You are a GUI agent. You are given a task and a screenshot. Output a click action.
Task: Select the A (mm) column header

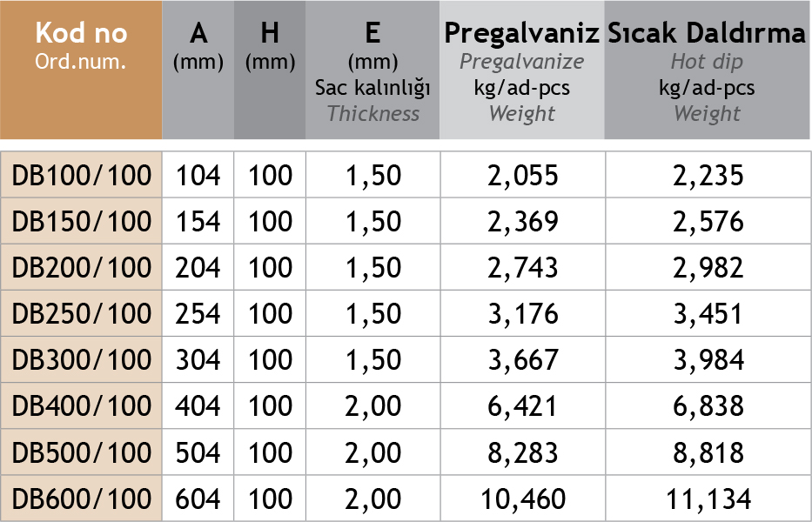tap(198, 46)
